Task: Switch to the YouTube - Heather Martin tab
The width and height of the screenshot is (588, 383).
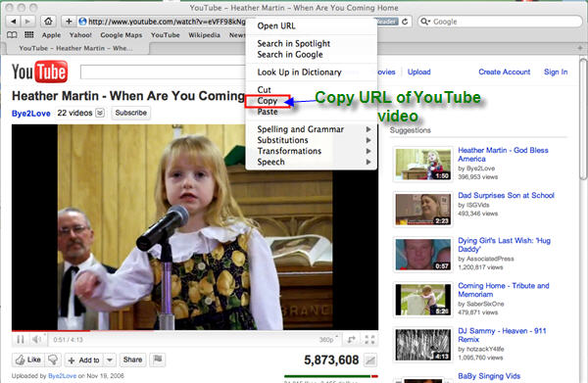Action: [x=75, y=48]
